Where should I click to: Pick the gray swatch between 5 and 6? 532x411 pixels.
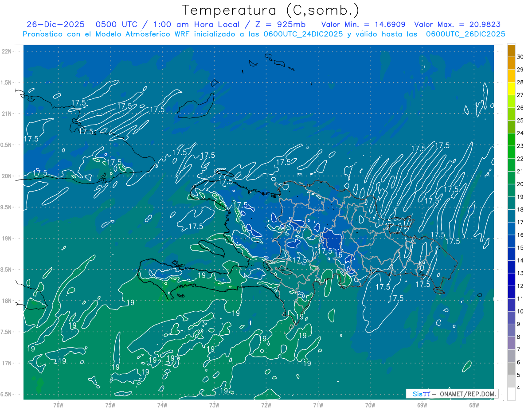512,369
